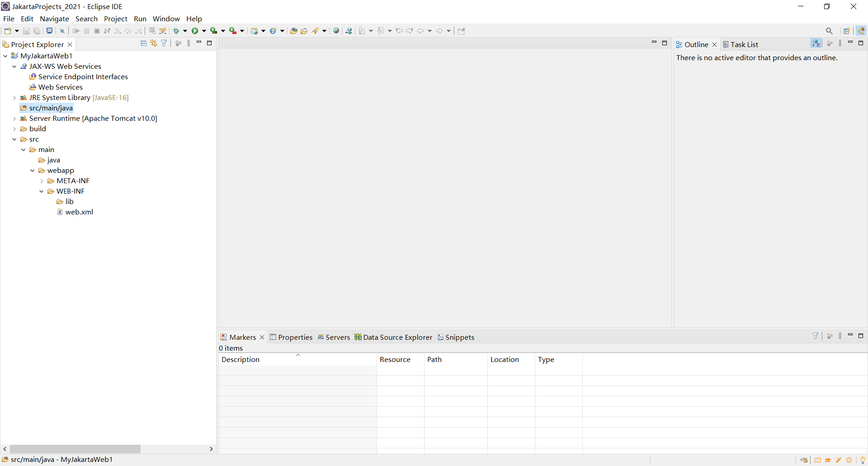Click the New Servlet icon
Screen dimensions: 868x466
[273, 31]
